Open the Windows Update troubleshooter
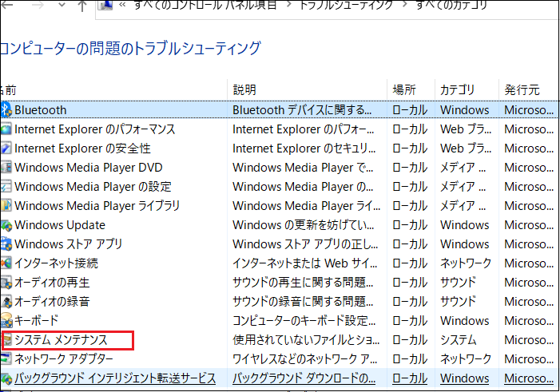Viewport: 560px width, 392px height. point(60,225)
